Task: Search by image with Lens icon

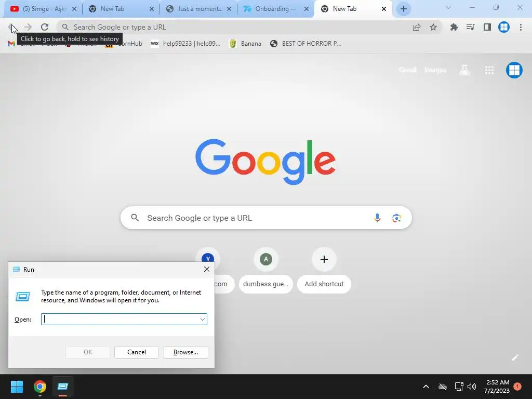Action: [x=396, y=218]
